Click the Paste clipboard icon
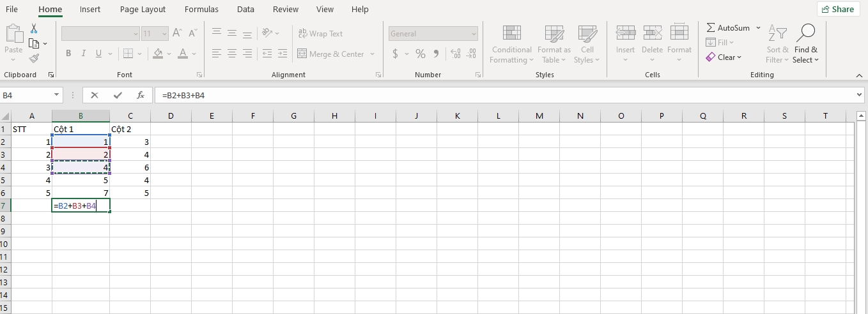 [x=13, y=34]
